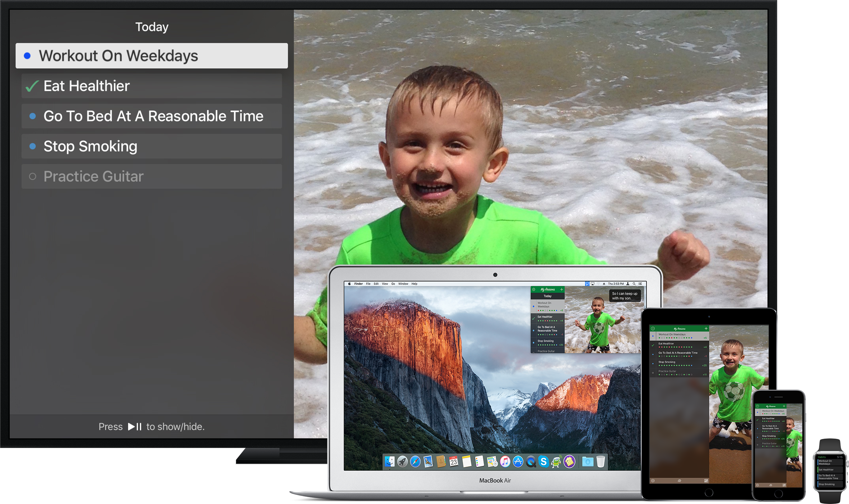The height and width of the screenshot is (504, 849).
Task: Open the App Store dock icon
Action: coord(518,462)
